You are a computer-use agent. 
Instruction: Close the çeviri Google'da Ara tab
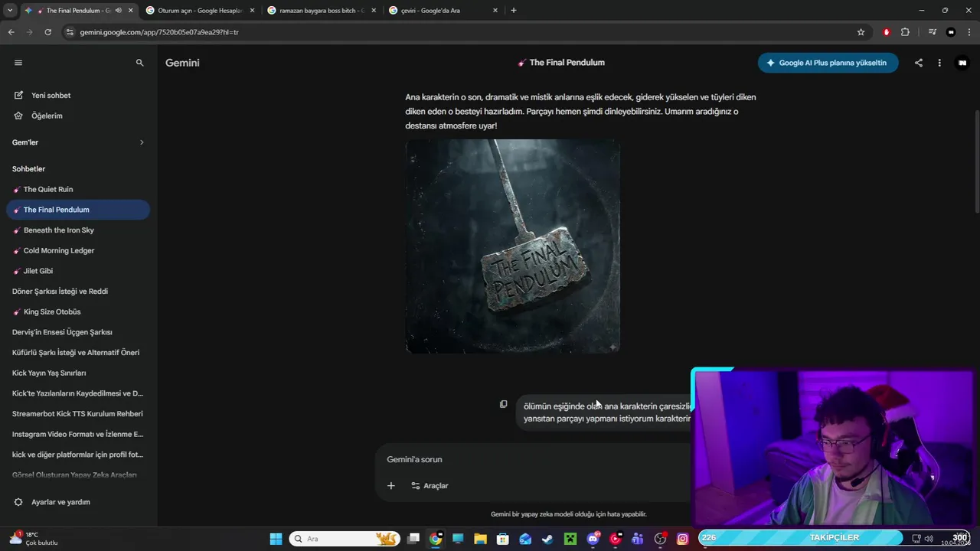(495, 11)
